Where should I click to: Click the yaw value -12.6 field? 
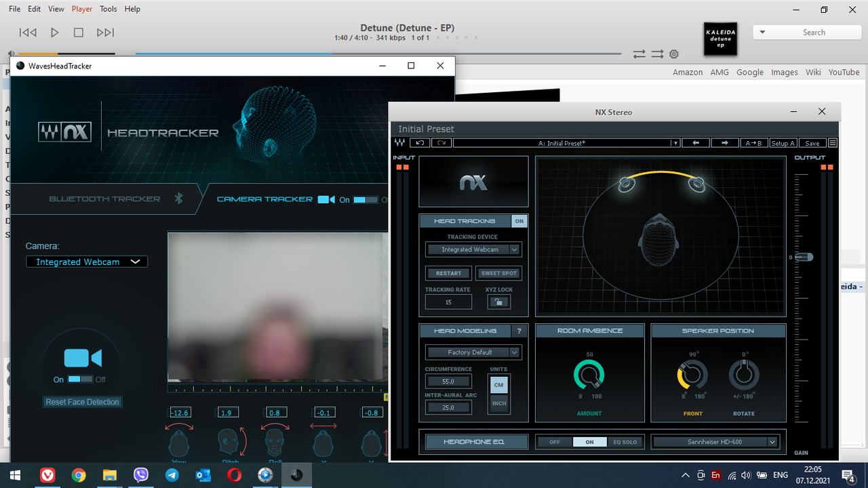pos(179,413)
